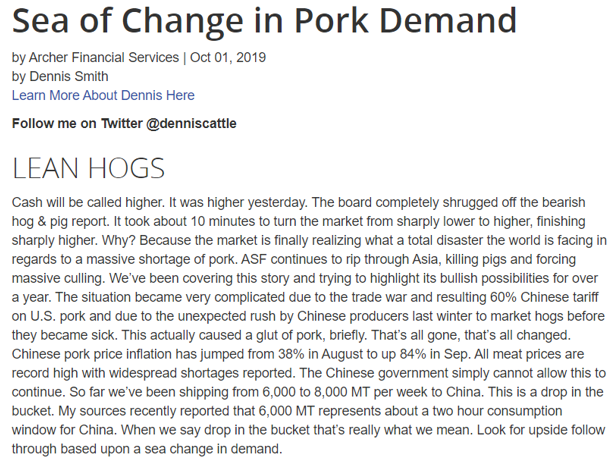The image size is (614, 461).
Task: Click the opening sentence 'Cash will be called higher'
Action: (x=95, y=198)
